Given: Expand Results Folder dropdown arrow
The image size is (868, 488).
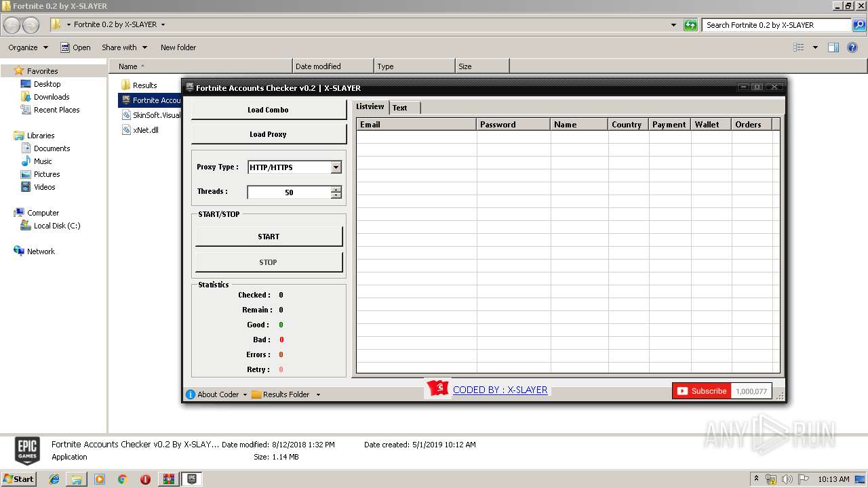Looking at the screenshot, I should click(x=318, y=394).
